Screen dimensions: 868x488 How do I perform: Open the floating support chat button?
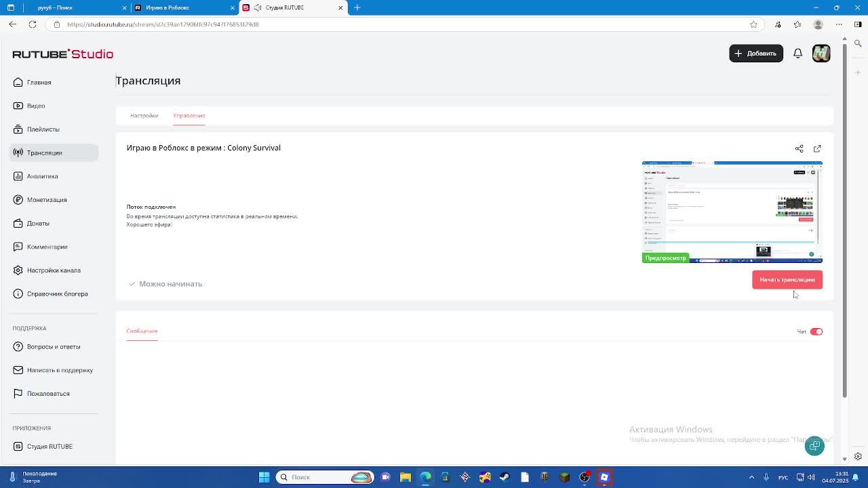tap(814, 446)
